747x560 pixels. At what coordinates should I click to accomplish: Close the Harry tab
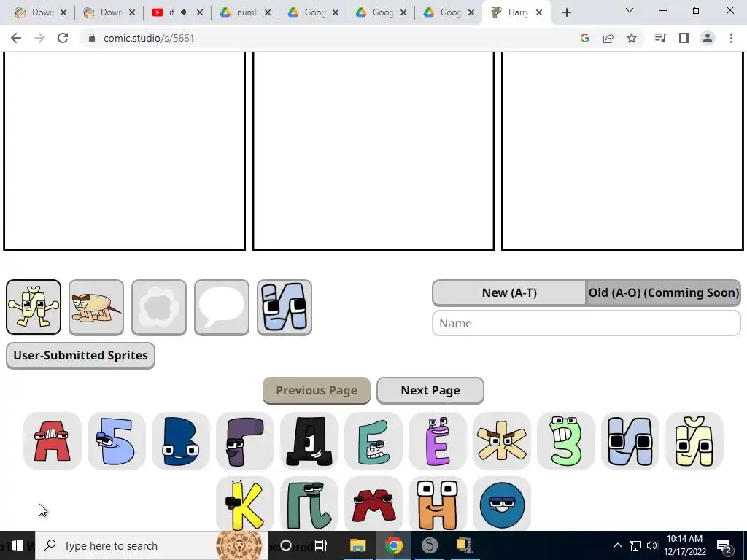coord(539,12)
